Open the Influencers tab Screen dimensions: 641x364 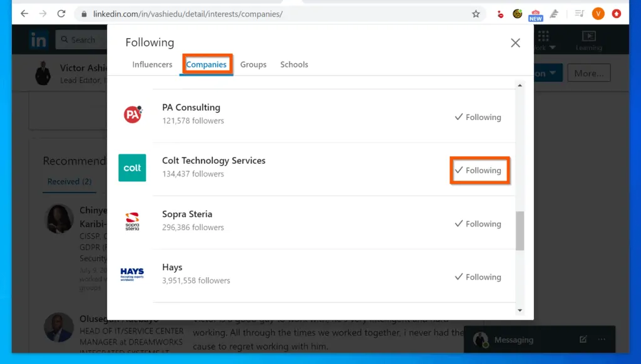(152, 64)
